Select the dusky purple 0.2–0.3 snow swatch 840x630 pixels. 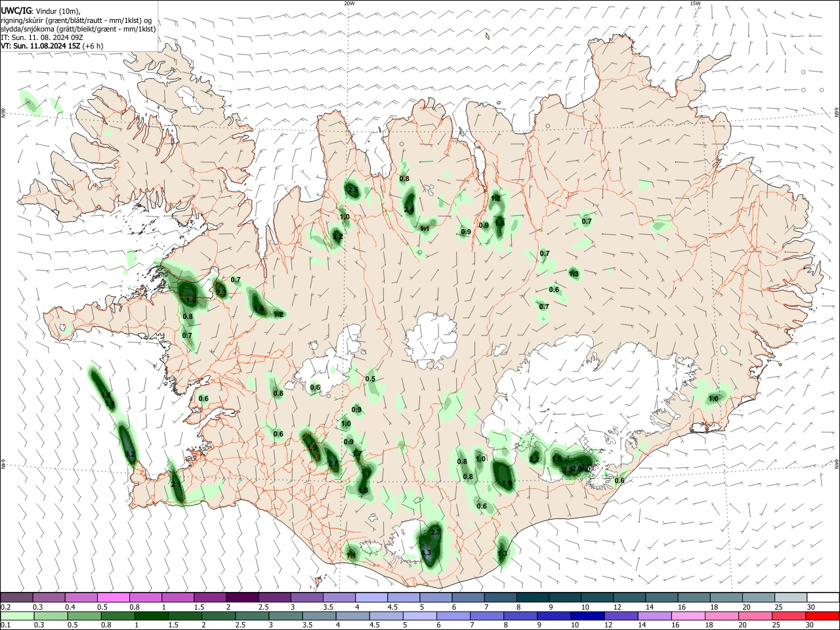pyautogui.click(x=18, y=597)
